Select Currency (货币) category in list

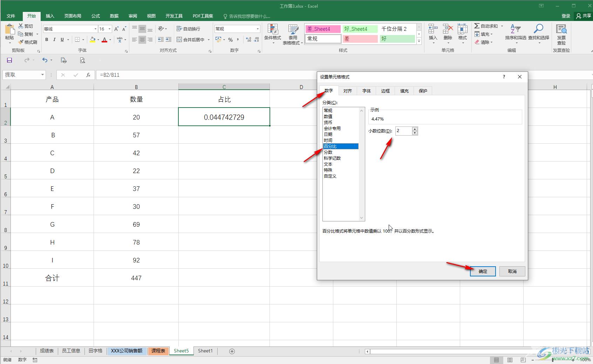pos(341,122)
